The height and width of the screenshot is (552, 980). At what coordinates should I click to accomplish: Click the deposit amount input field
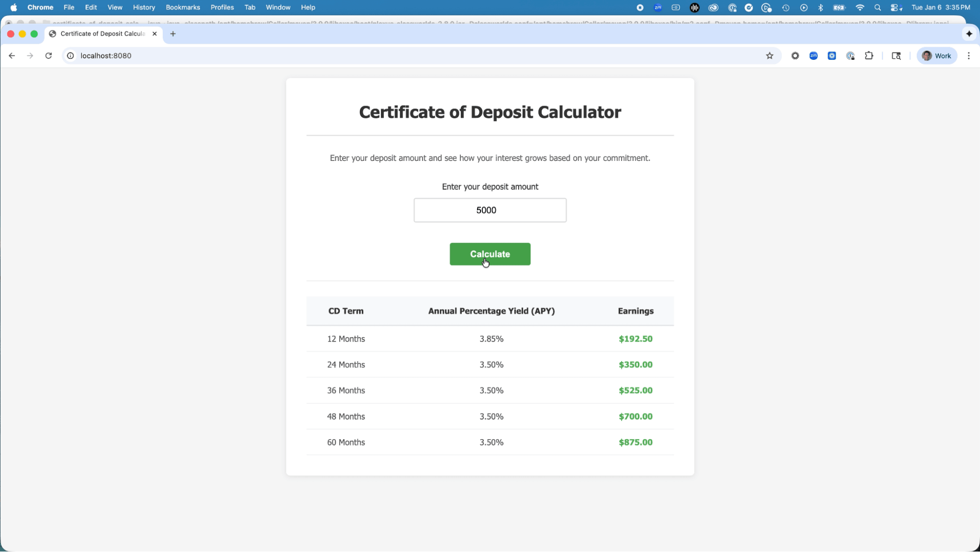click(x=489, y=210)
